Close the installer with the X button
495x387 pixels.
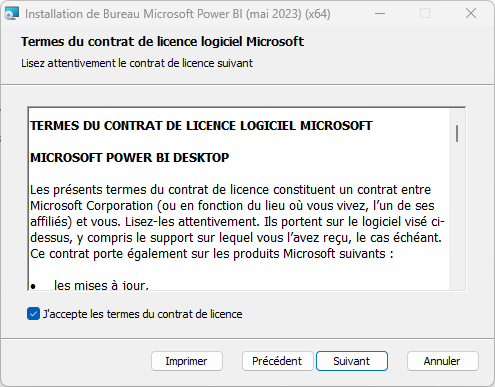[x=471, y=14]
